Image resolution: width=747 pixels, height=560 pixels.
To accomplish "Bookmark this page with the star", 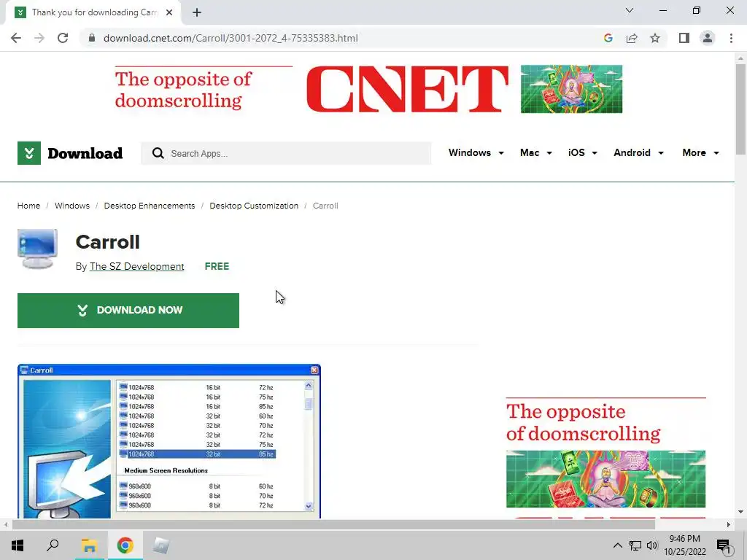I will (655, 38).
